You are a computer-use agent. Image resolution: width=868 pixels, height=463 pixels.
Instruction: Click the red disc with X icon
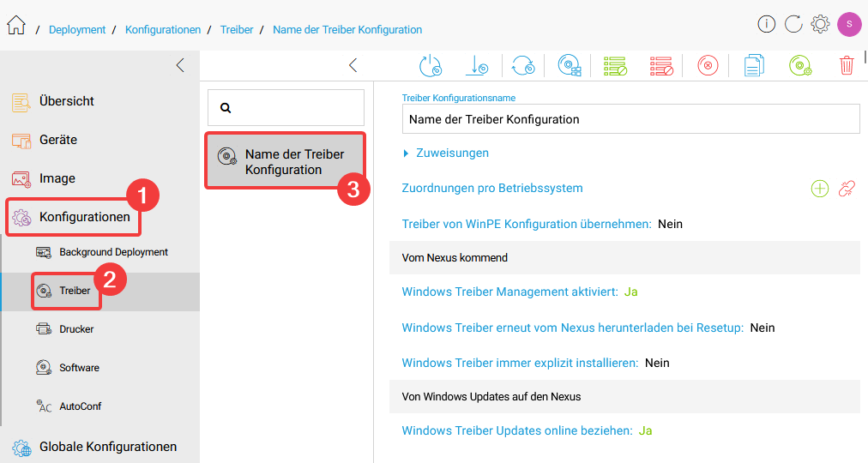tap(708, 65)
